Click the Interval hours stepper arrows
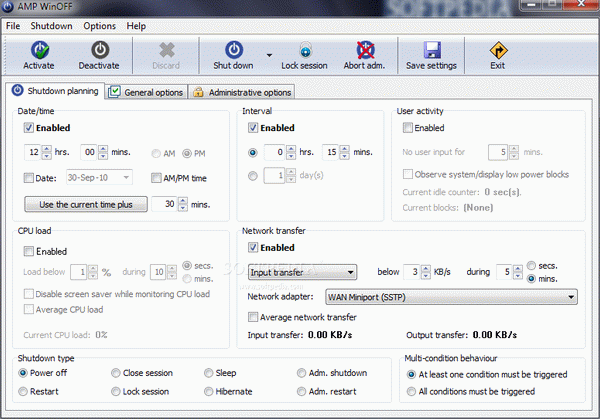This screenshot has height=419, width=600. [291, 152]
